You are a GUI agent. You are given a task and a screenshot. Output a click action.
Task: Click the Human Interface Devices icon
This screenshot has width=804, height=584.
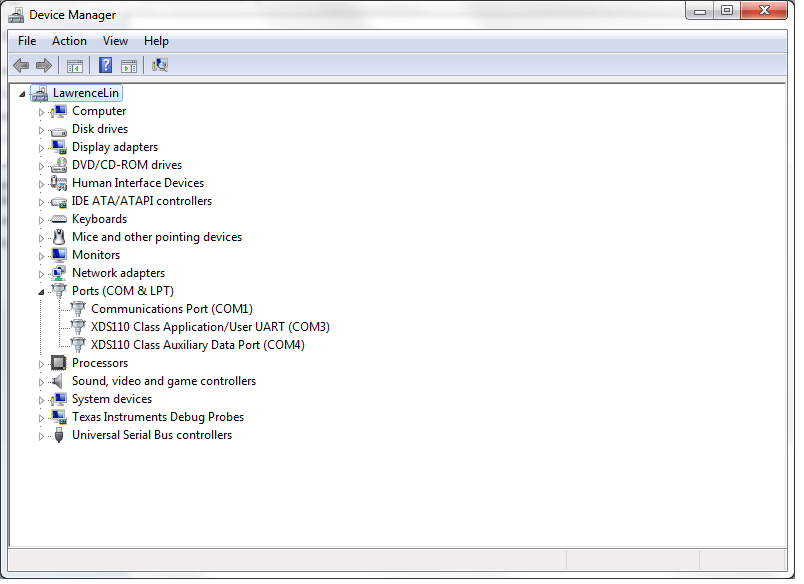(59, 184)
